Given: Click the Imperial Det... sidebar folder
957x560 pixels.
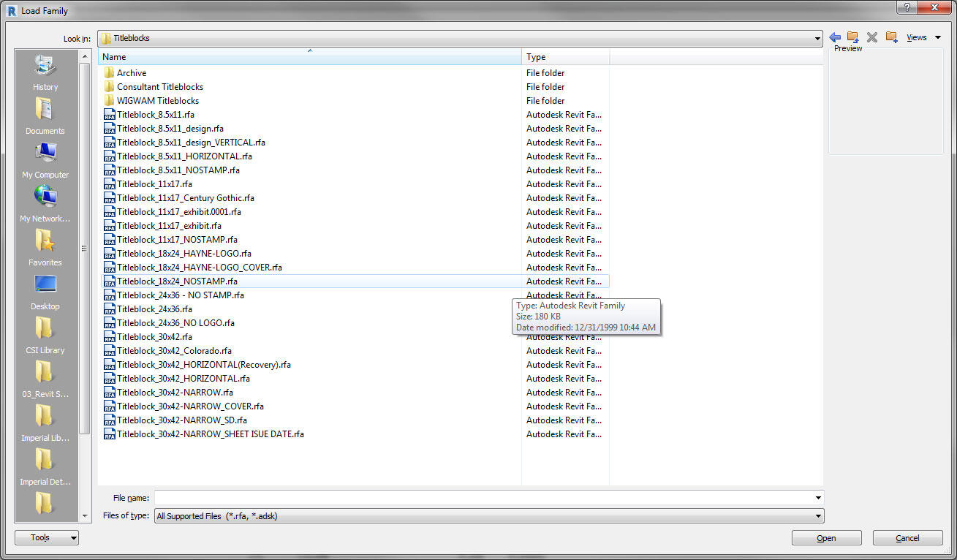Looking at the screenshot, I should (45, 468).
